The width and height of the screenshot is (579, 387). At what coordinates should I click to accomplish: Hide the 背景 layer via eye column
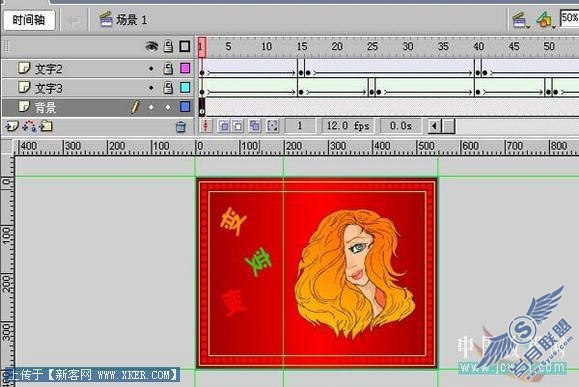coord(151,107)
